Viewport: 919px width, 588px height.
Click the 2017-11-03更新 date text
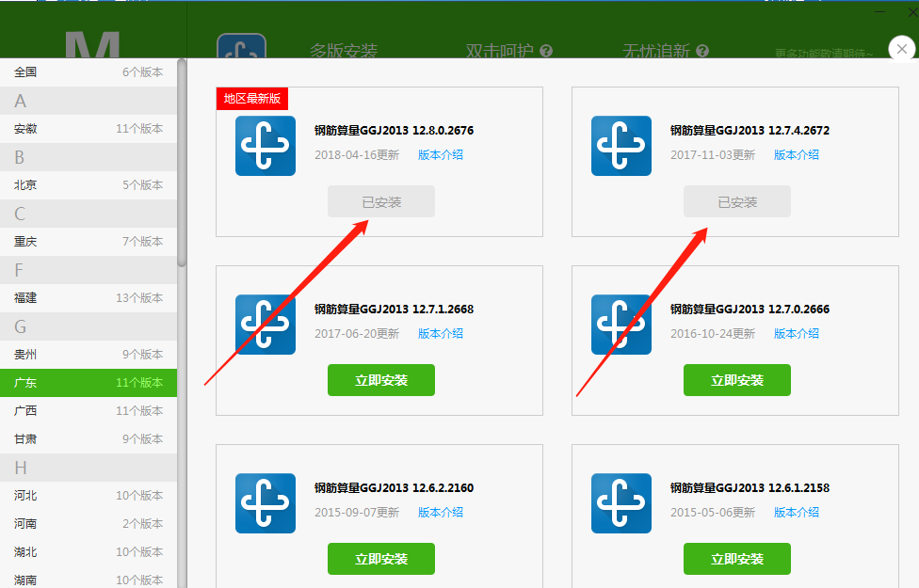click(713, 154)
